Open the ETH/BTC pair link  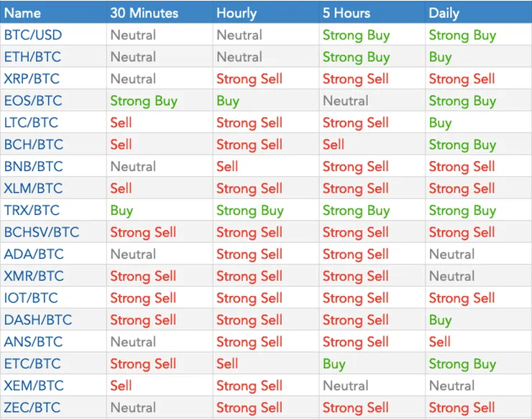click(32, 57)
